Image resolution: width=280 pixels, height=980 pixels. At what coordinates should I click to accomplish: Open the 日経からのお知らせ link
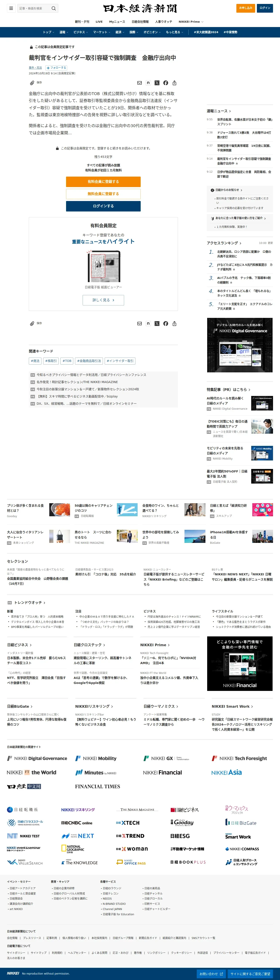(227, 190)
